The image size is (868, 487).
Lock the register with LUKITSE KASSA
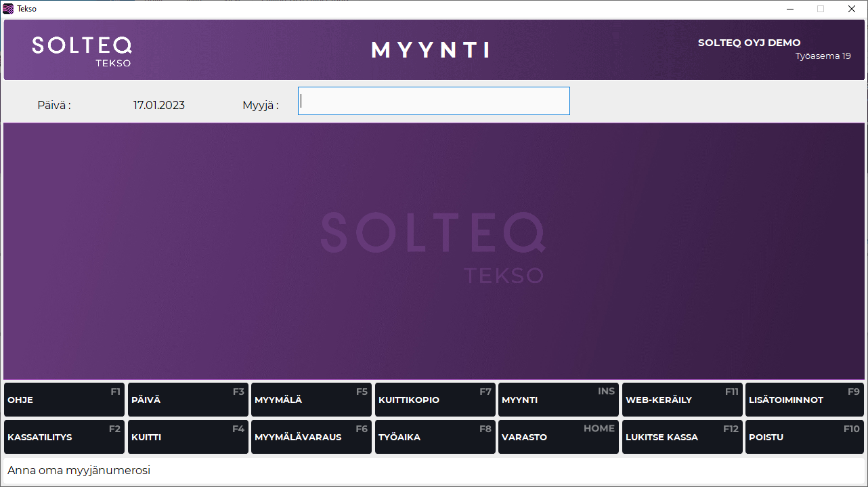point(682,437)
